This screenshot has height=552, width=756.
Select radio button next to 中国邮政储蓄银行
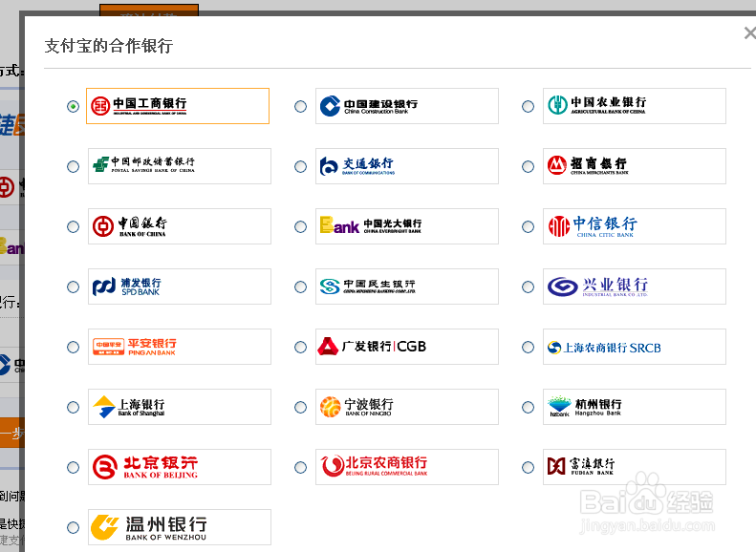73,167
